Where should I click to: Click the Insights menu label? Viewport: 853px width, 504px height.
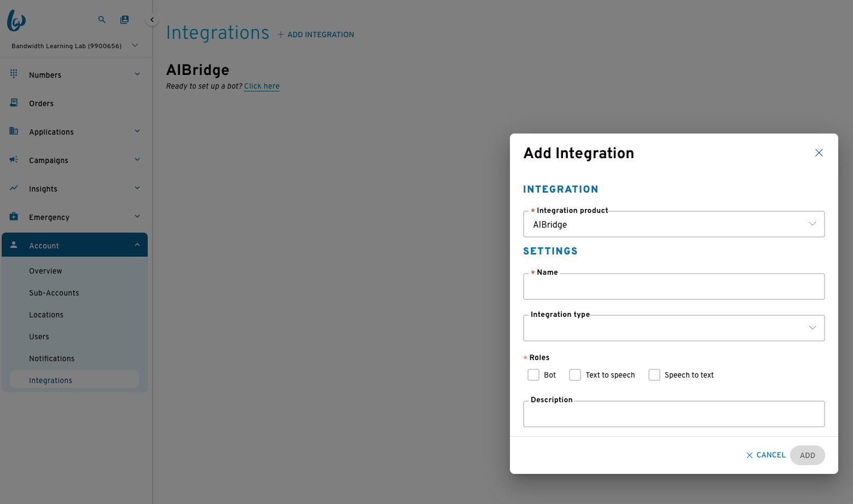click(x=43, y=189)
